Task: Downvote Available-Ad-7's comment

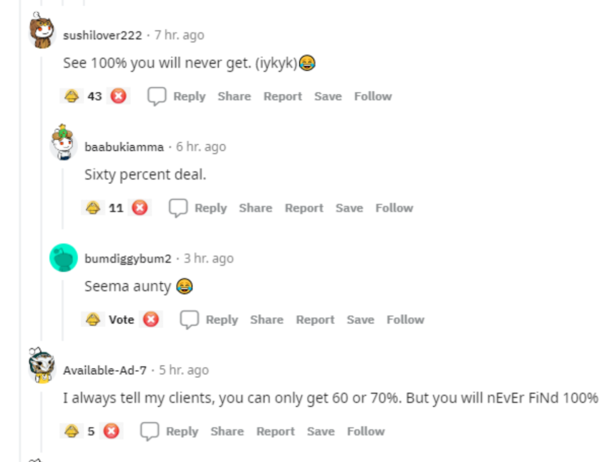Action: (111, 431)
